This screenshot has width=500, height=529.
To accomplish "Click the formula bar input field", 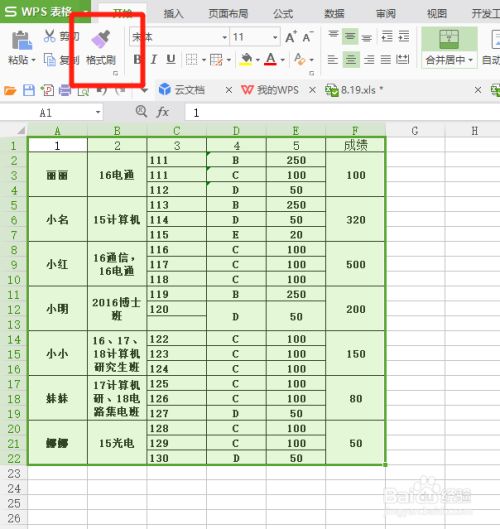I will point(342,112).
